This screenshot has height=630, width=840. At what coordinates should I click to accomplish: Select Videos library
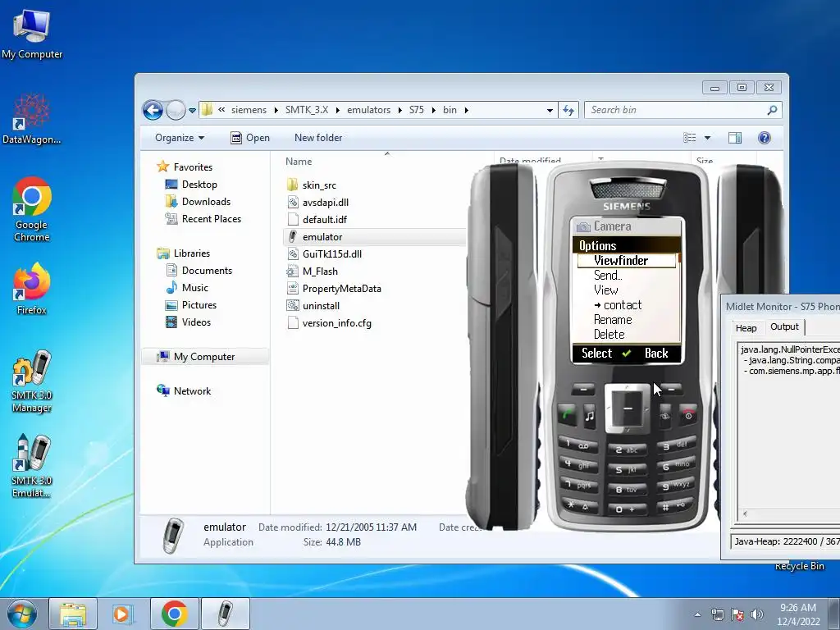pos(188,322)
